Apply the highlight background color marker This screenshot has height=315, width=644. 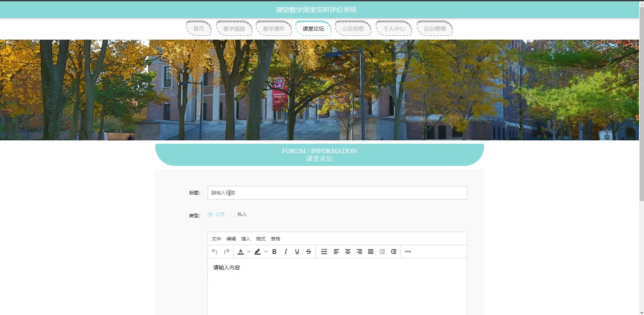point(258,252)
